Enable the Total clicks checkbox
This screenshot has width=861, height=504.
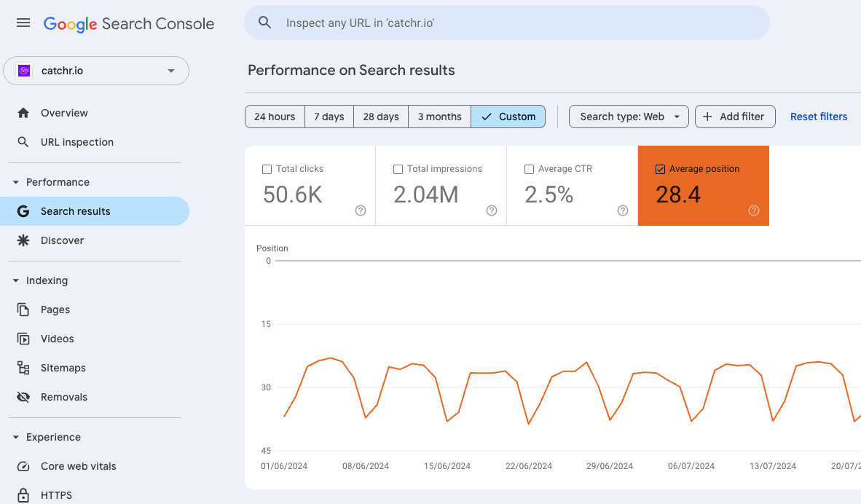(x=267, y=169)
